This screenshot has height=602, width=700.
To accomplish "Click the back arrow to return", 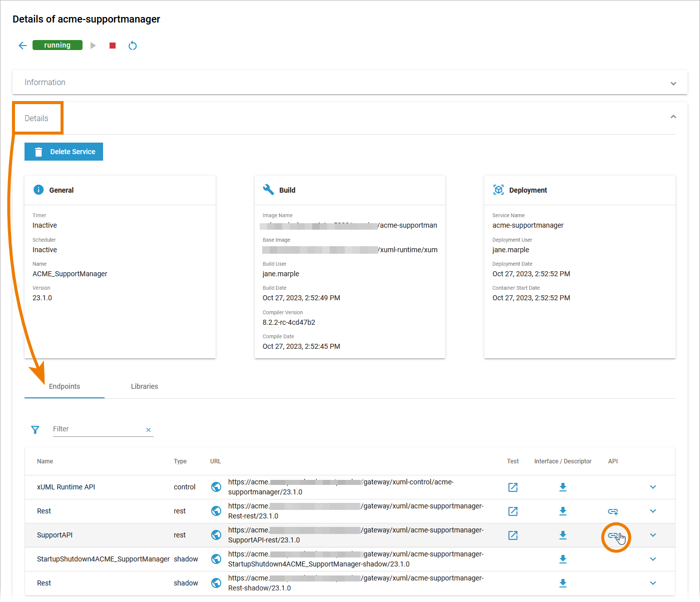I will coord(22,45).
